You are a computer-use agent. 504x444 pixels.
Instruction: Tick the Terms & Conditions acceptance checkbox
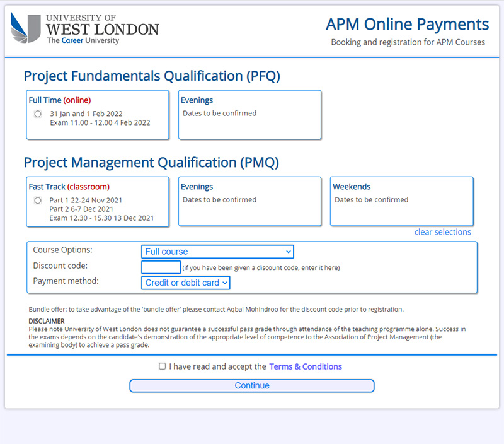163,366
